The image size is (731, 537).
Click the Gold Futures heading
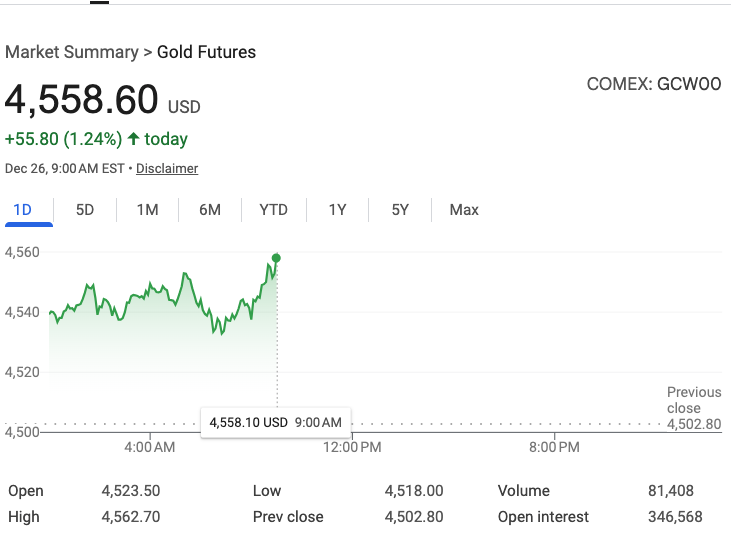click(x=206, y=52)
